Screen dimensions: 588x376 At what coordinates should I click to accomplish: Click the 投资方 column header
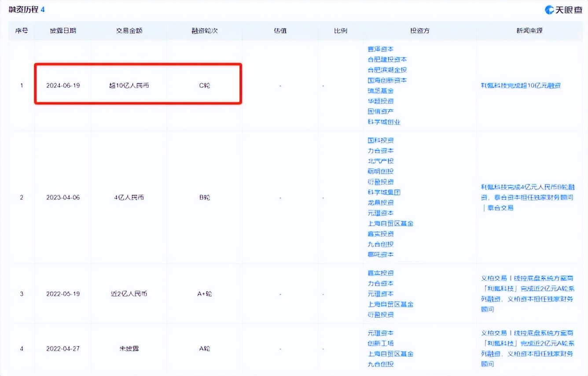(419, 31)
